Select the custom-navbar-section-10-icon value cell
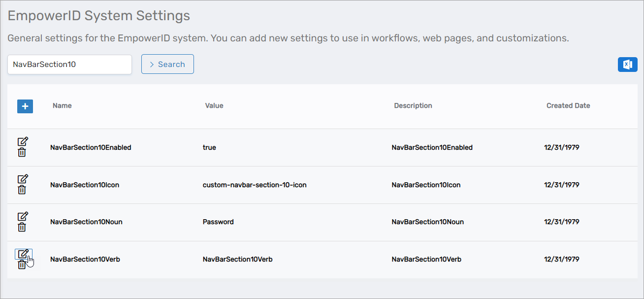This screenshot has width=644, height=299. [x=255, y=185]
